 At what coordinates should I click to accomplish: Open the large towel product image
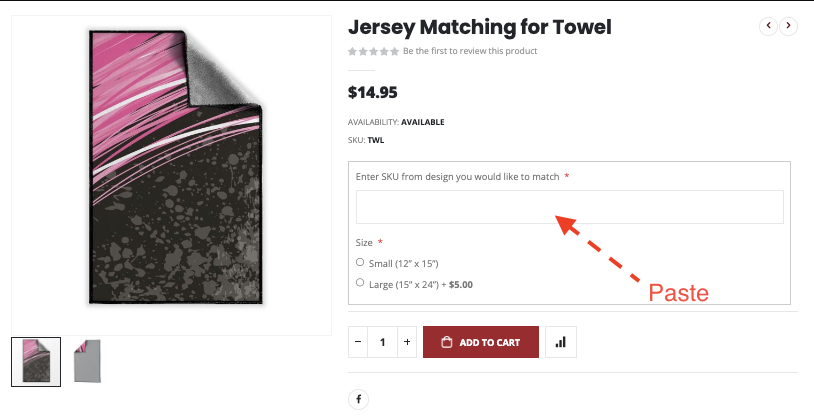pyautogui.click(x=172, y=170)
